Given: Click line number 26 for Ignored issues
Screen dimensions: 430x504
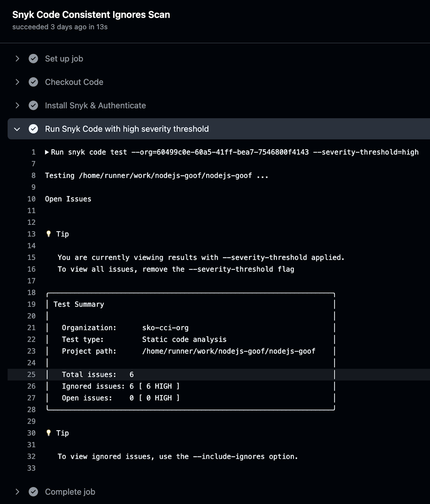Looking at the screenshot, I should click(x=31, y=386).
